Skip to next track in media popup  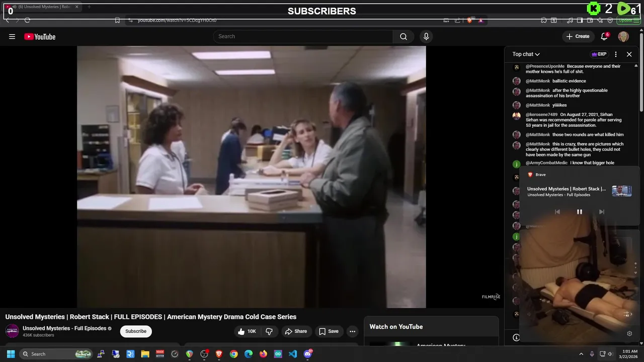tap(601, 212)
